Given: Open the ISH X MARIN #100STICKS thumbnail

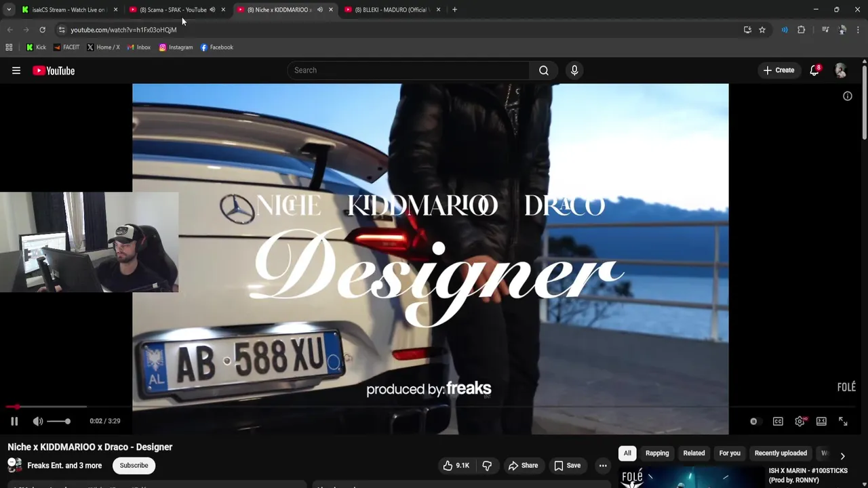Looking at the screenshot, I should coord(692,478).
